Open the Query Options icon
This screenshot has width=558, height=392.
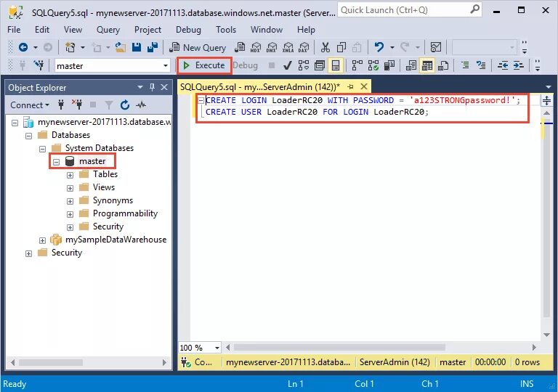(x=320, y=65)
